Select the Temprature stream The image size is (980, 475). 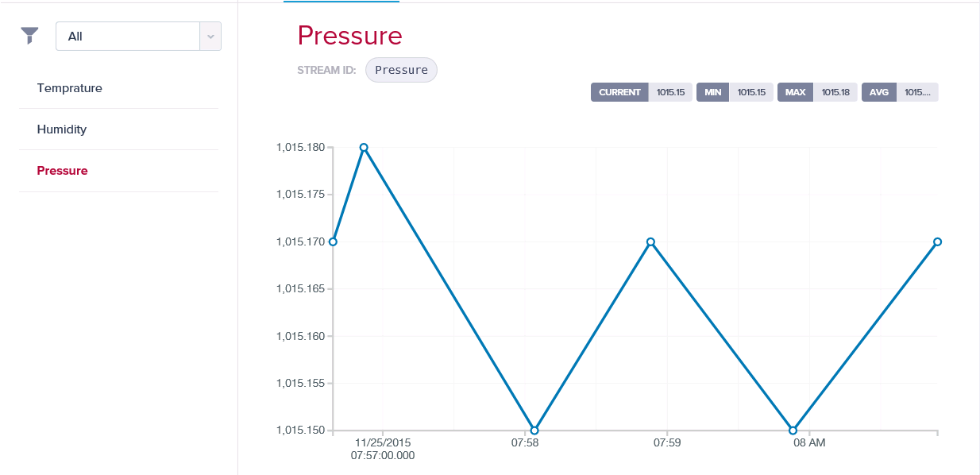70,88
